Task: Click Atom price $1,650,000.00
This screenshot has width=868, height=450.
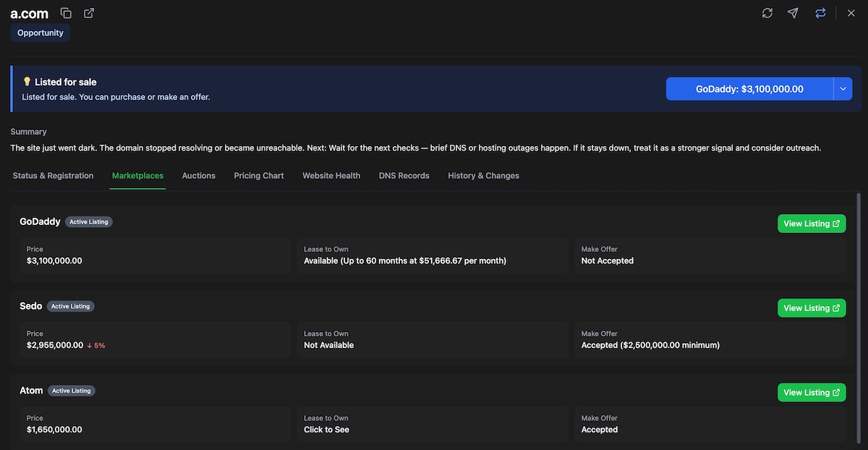Action: pyautogui.click(x=54, y=430)
